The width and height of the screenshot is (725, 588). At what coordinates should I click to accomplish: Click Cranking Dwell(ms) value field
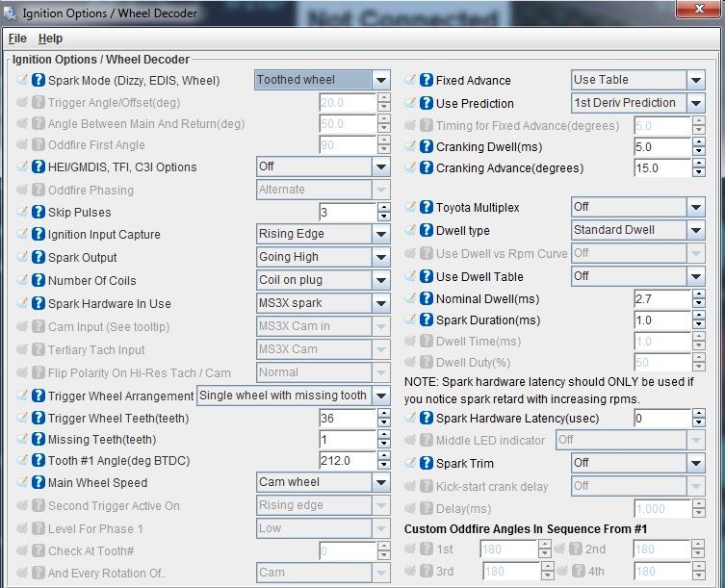(662, 146)
